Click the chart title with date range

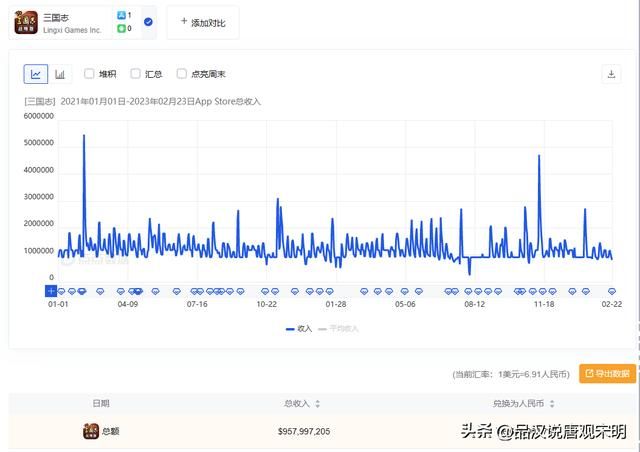pos(142,101)
